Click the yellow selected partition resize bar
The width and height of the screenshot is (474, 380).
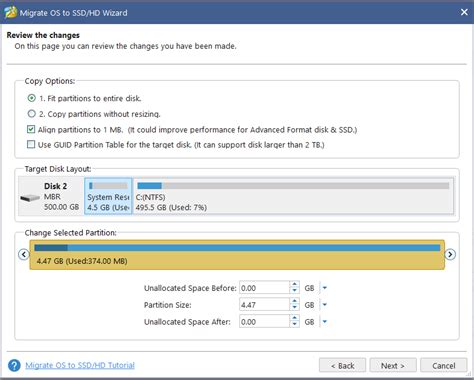237,255
